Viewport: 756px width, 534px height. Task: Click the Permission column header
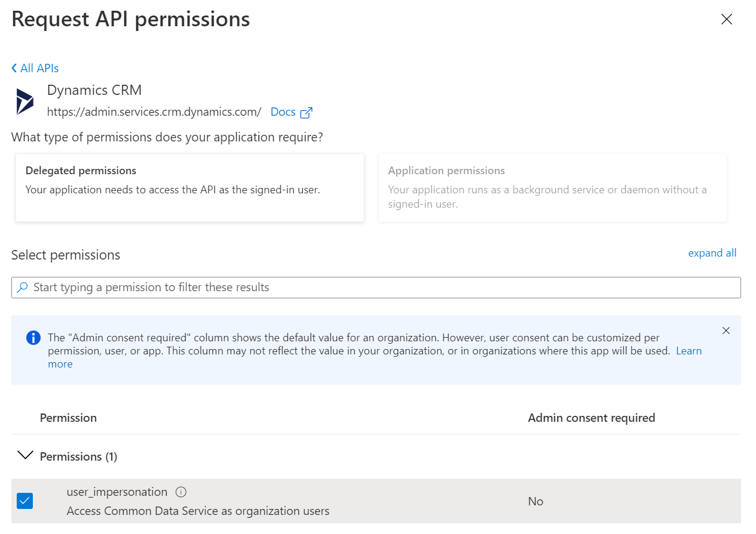click(x=68, y=418)
